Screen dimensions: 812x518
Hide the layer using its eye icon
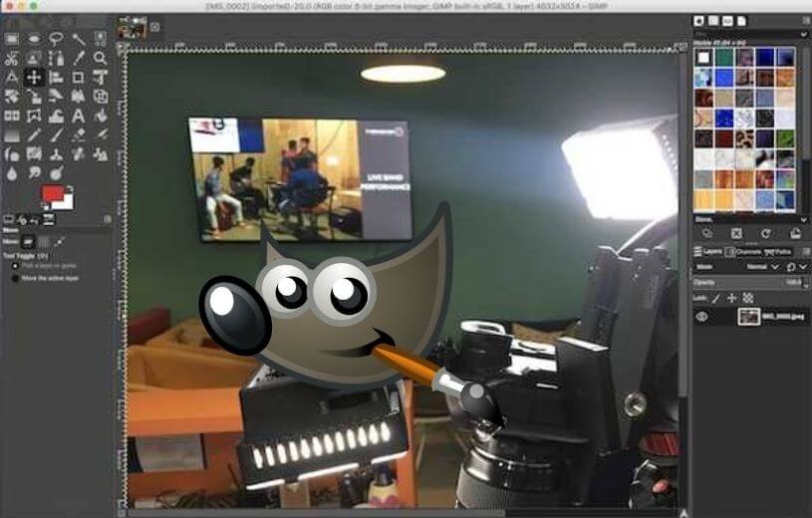tap(701, 317)
